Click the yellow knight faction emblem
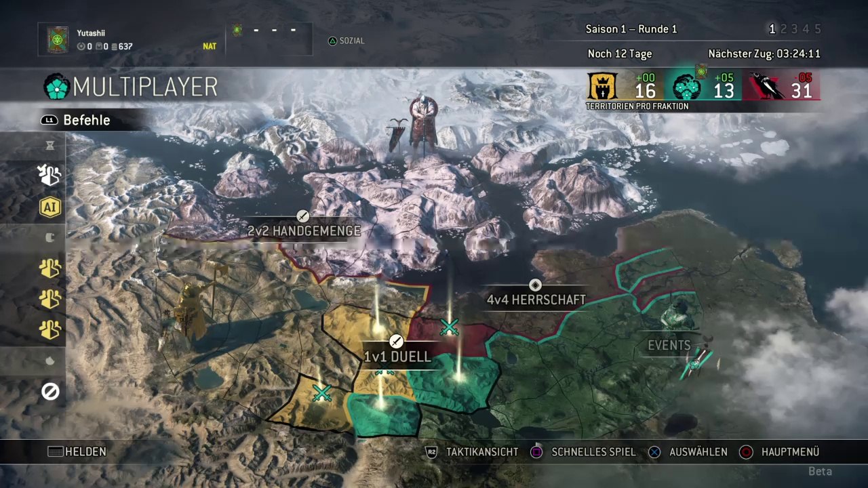This screenshot has height=488, width=868. pyautogui.click(x=601, y=86)
